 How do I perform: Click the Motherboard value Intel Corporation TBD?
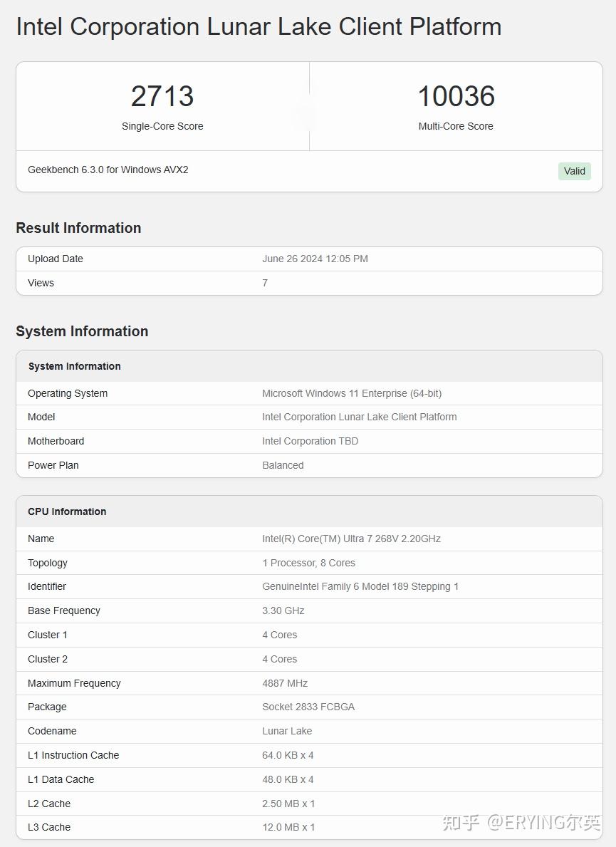(x=310, y=441)
